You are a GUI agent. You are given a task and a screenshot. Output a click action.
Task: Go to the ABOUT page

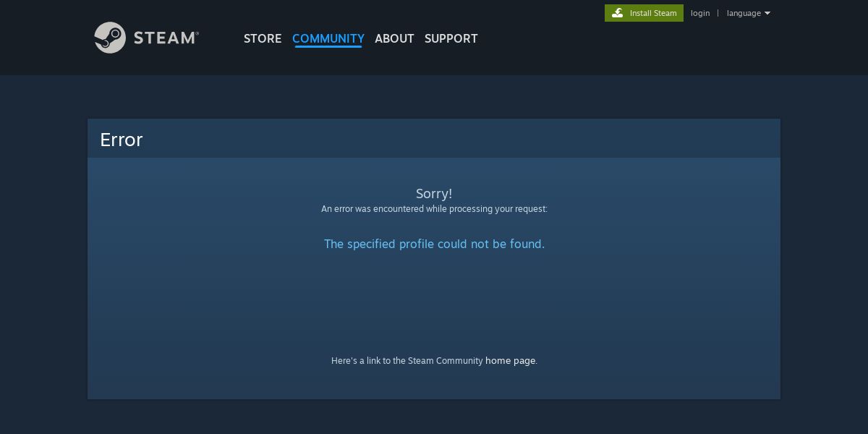tap(394, 38)
